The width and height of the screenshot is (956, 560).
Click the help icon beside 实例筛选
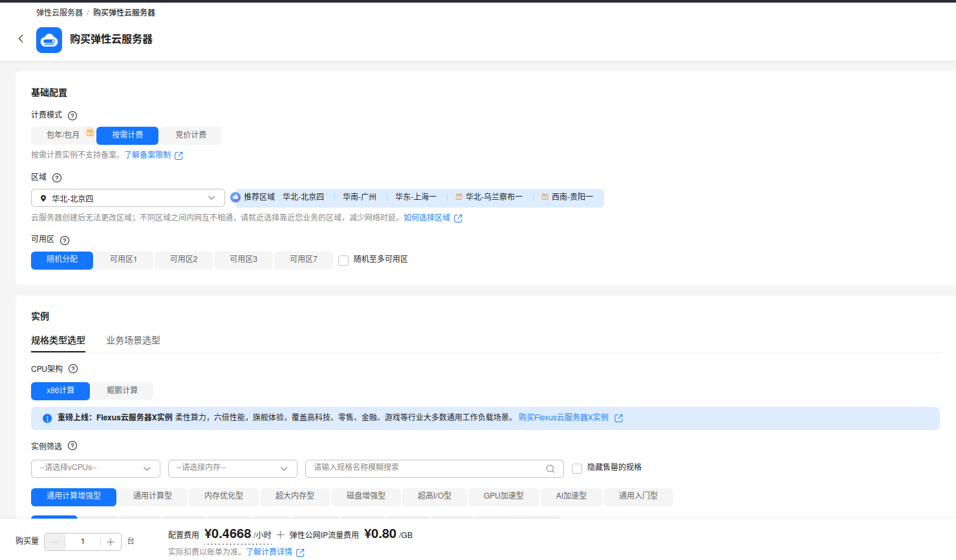point(72,446)
